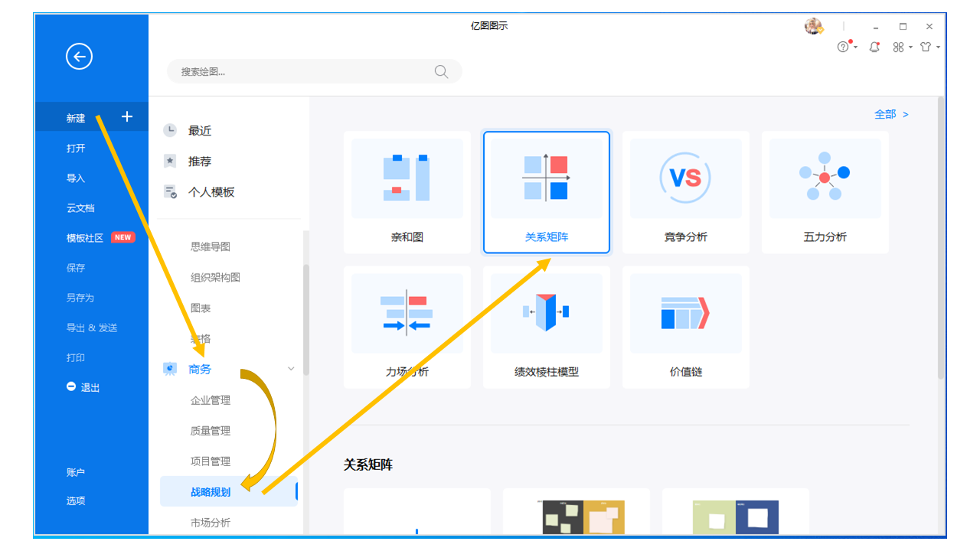
Task: Click the 搜索绘图 search field
Action: tap(314, 71)
